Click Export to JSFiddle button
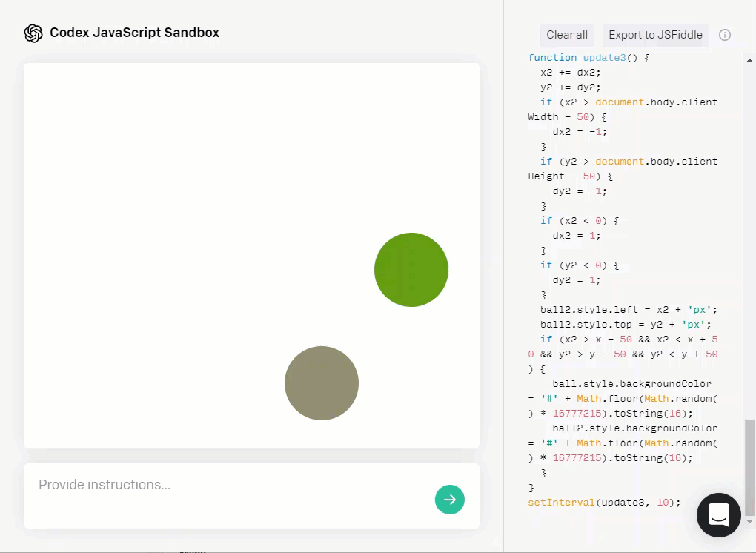The width and height of the screenshot is (756, 553). click(655, 35)
